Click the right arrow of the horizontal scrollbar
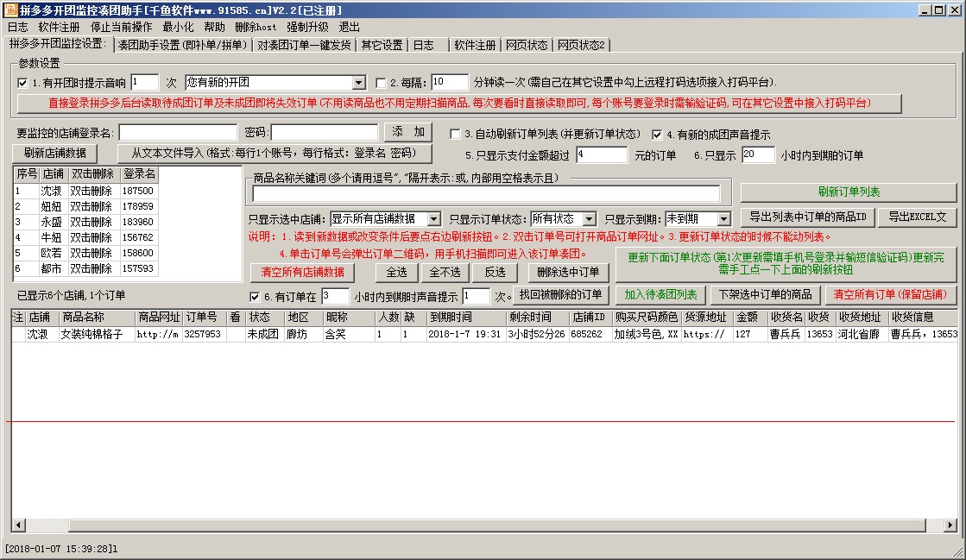This screenshot has height=560, width=966. pos(950,525)
